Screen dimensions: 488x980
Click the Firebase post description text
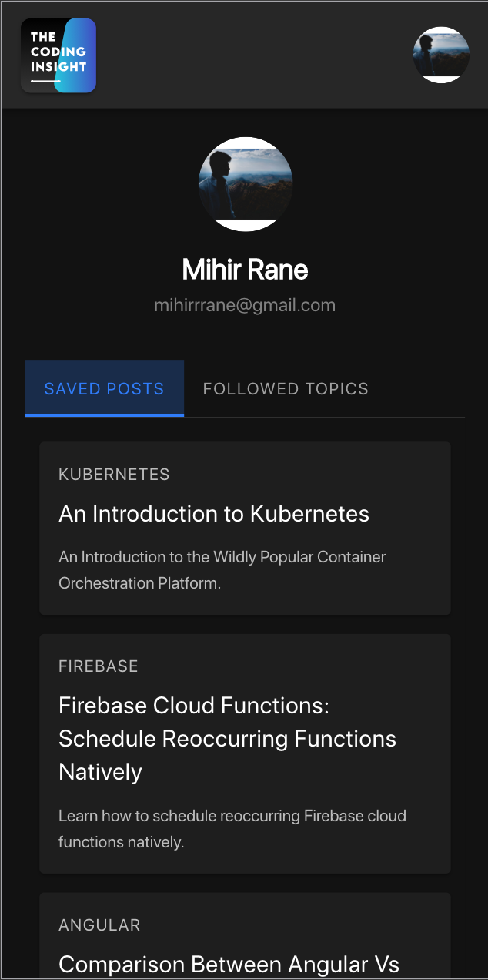point(232,816)
